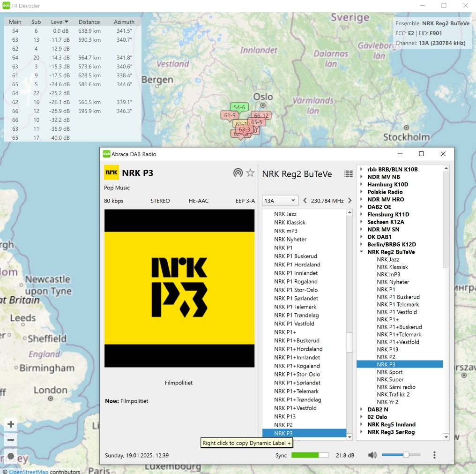Click the map center position button
476x474 pixels.
11,456
